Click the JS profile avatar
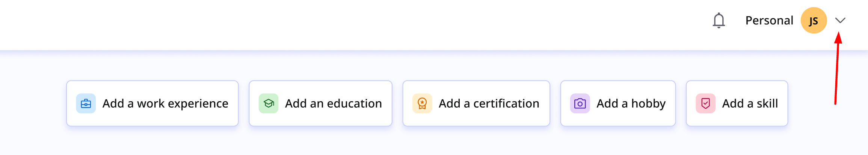868x155 pixels. coord(814,20)
